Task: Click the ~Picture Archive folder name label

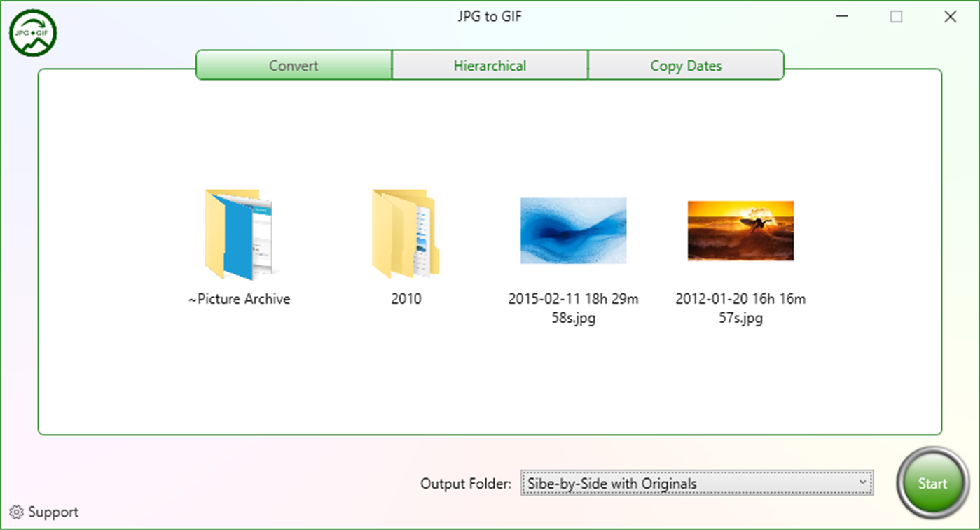Action: click(241, 299)
